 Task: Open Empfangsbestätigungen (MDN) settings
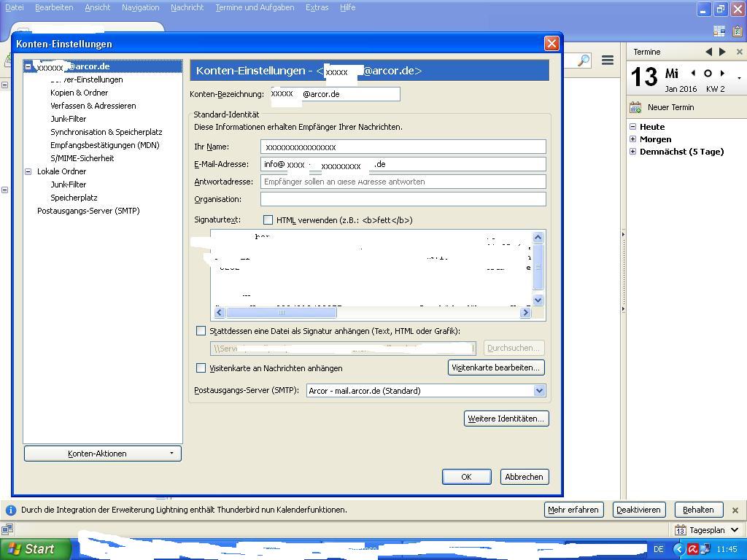(x=105, y=145)
